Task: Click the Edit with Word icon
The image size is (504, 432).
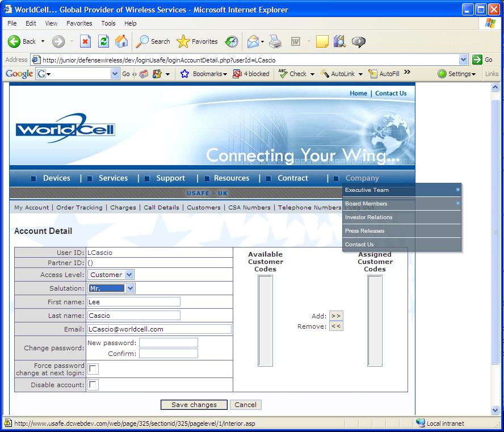Action: (295, 41)
